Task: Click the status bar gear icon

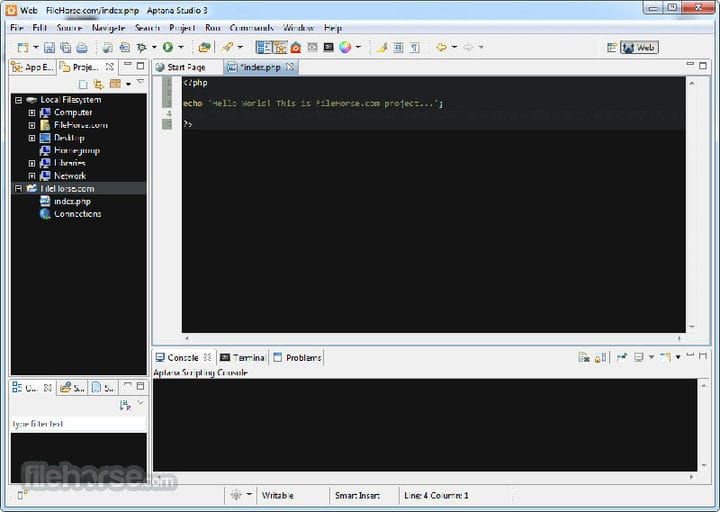Action: (236, 495)
